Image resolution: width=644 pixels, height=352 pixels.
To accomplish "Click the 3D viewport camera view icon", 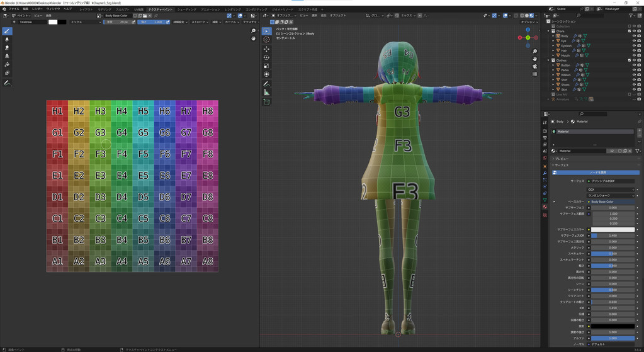I will (534, 66).
